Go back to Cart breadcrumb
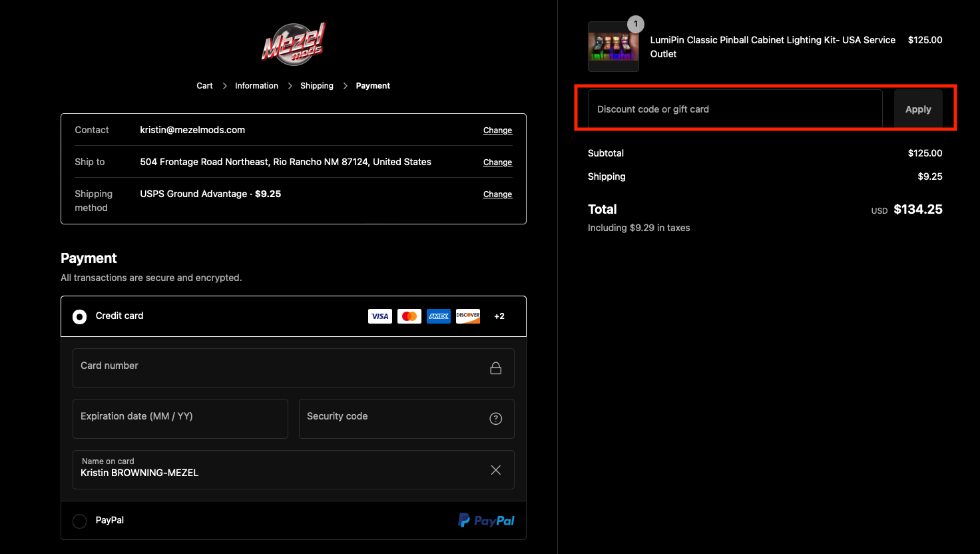 pyautogui.click(x=204, y=86)
